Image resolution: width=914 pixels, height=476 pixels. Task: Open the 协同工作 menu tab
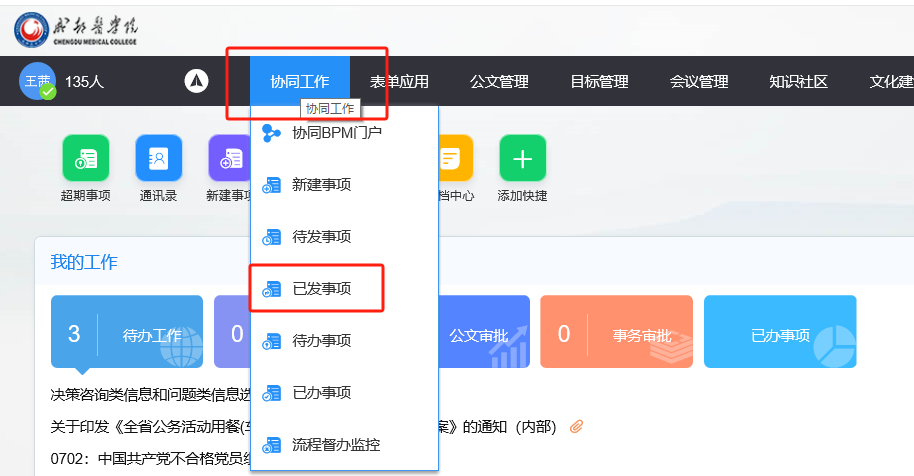click(299, 82)
